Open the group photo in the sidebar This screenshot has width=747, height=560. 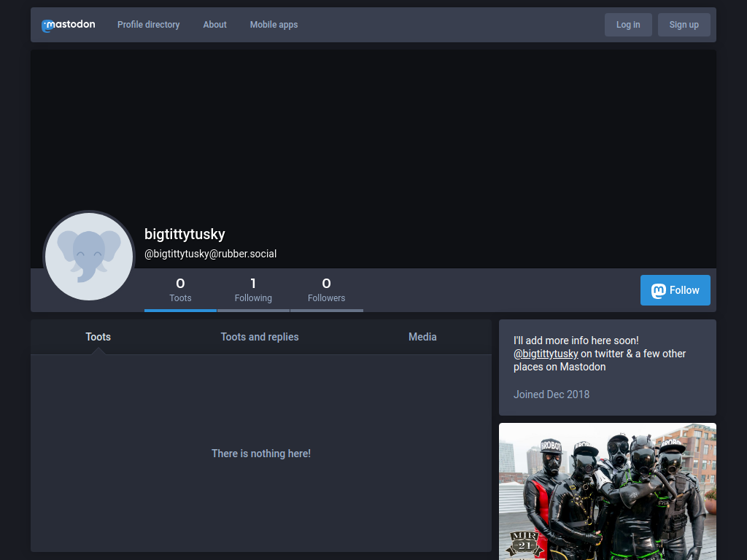(x=608, y=491)
